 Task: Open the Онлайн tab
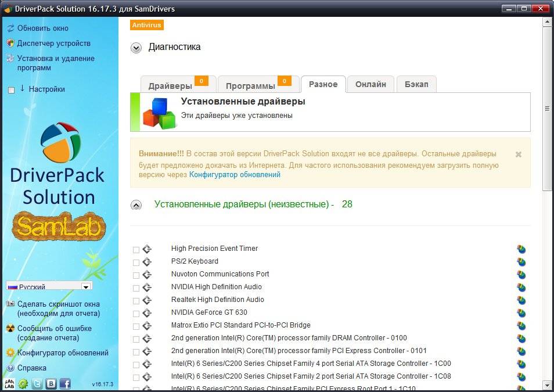(370, 84)
